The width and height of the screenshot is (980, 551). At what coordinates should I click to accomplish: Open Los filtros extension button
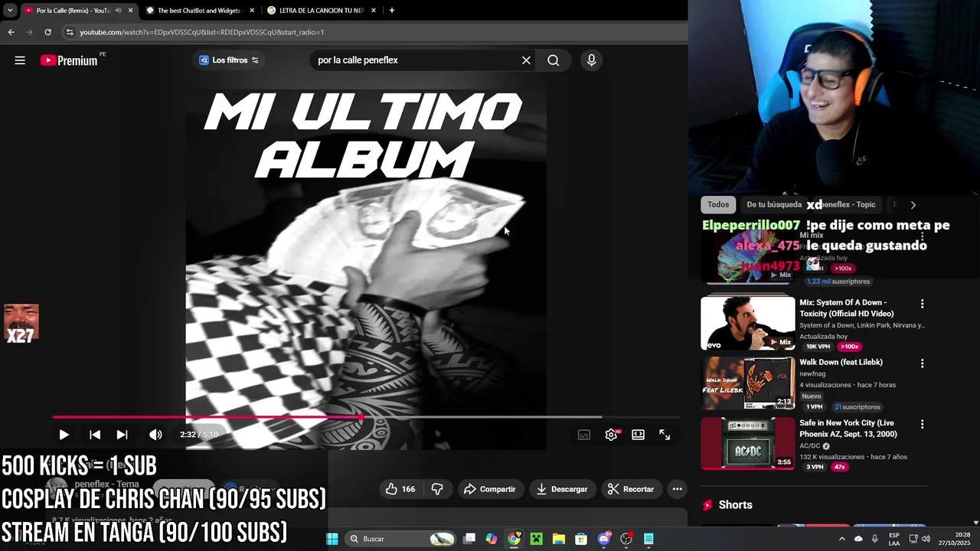pyautogui.click(x=229, y=60)
